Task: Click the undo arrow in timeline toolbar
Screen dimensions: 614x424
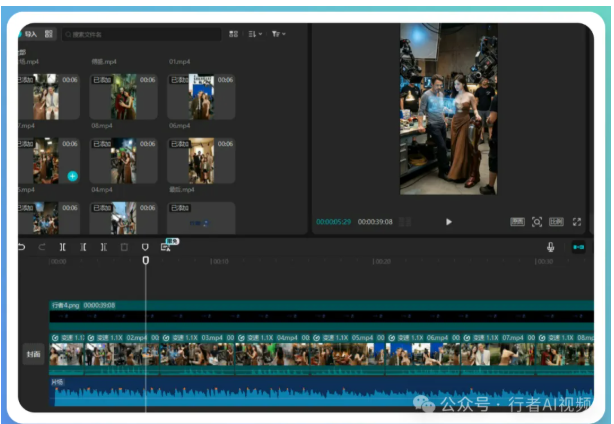Action: 22,247
